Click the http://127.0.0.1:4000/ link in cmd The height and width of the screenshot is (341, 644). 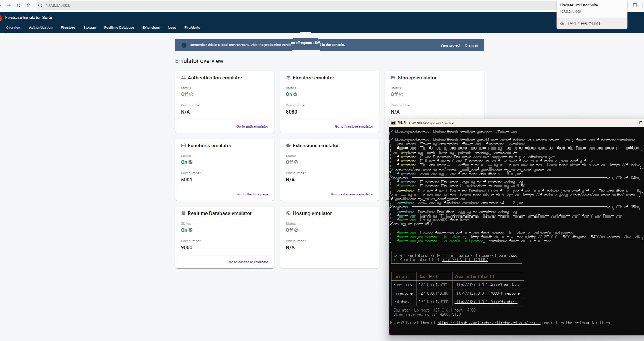coord(465,259)
